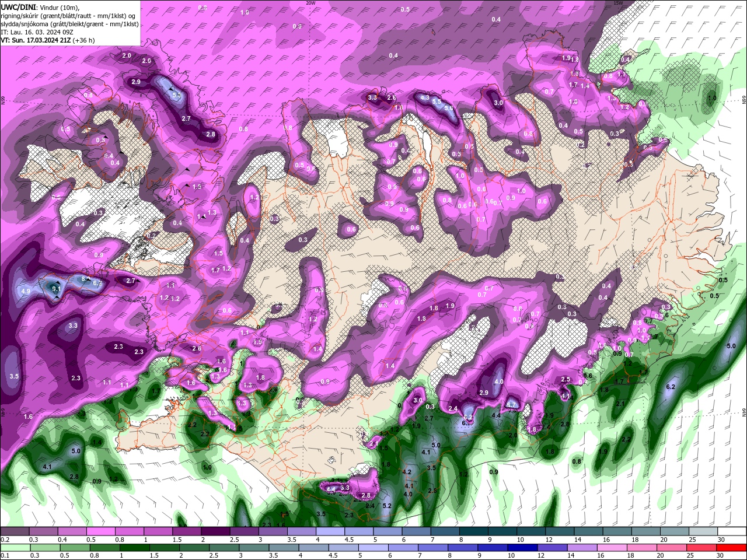The height and width of the screenshot is (560, 747).
Task: Click the 4.3 value on the map
Action: [x=425, y=98]
